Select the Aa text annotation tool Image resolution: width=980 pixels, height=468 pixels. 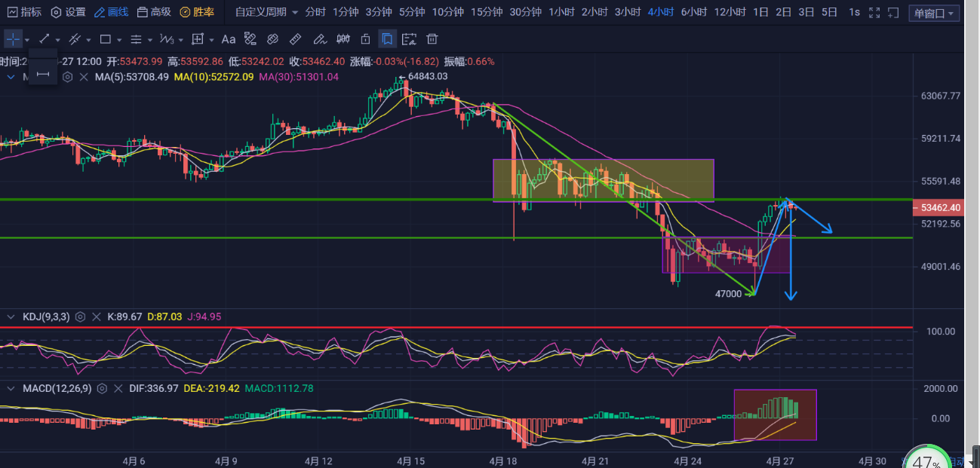click(x=229, y=38)
